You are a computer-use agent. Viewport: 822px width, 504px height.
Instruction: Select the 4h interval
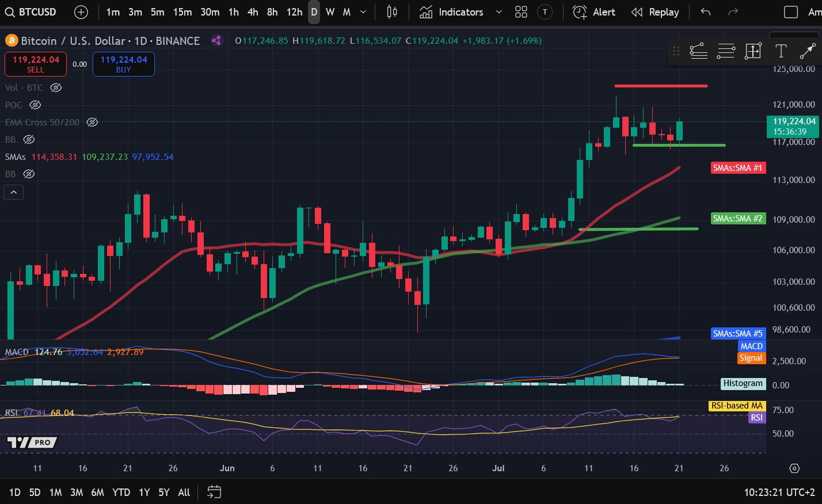pyautogui.click(x=253, y=12)
